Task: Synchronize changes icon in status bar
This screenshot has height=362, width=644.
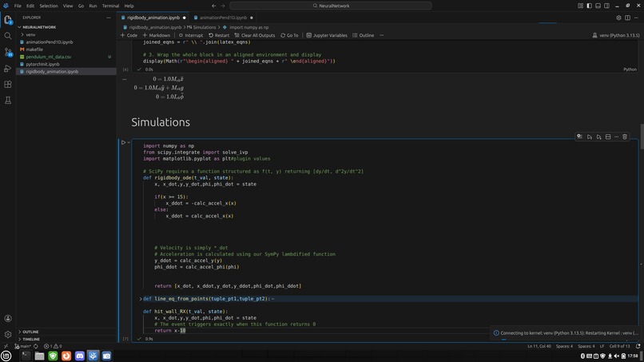Action: point(36,346)
